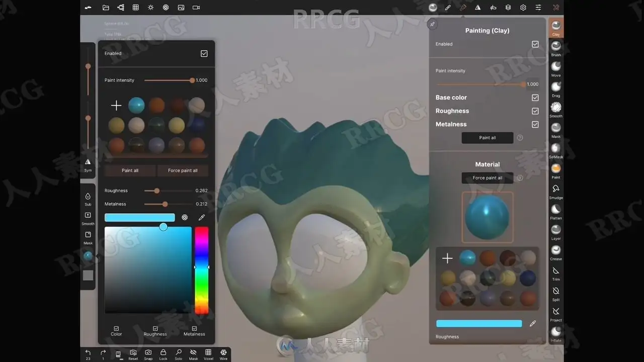Toggle the Base color checkbox
The width and height of the screenshot is (644, 362).
click(535, 98)
